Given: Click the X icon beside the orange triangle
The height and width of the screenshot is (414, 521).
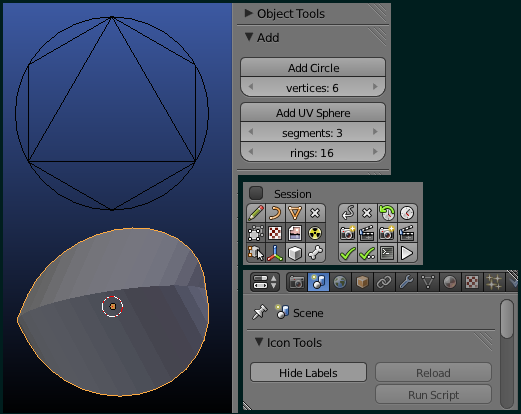Looking at the screenshot, I should point(315,213).
